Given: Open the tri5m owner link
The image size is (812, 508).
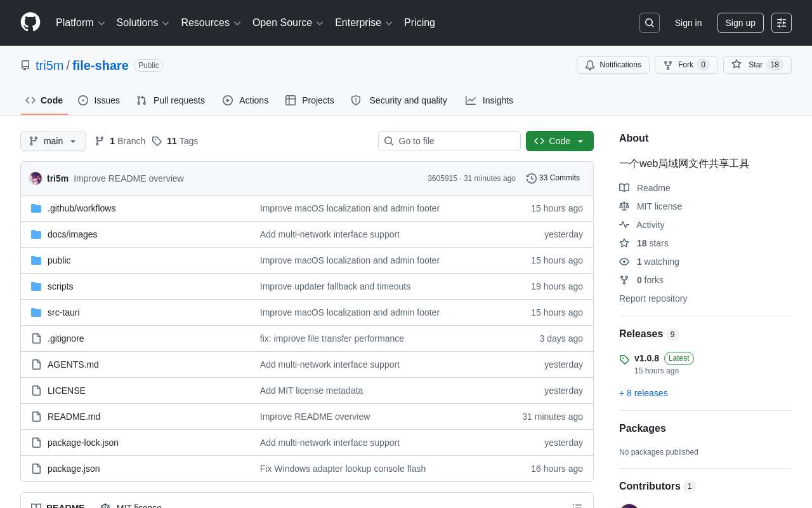Looking at the screenshot, I should (49, 65).
